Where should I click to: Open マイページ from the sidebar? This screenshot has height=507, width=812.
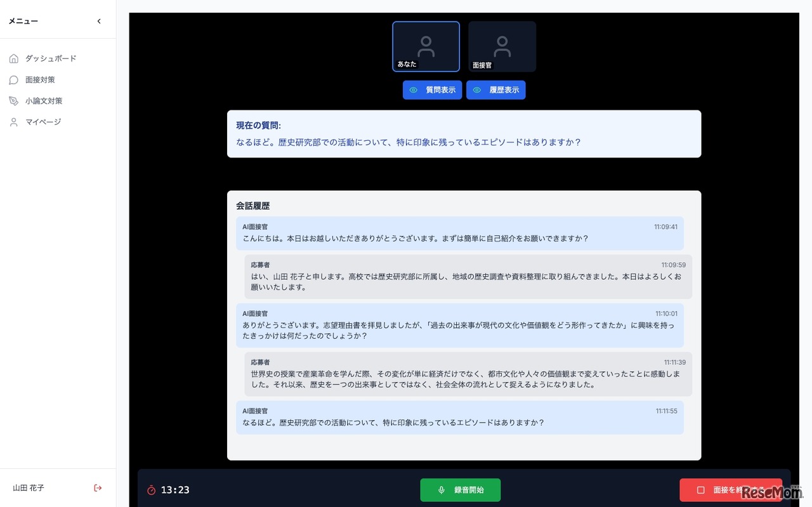(43, 121)
